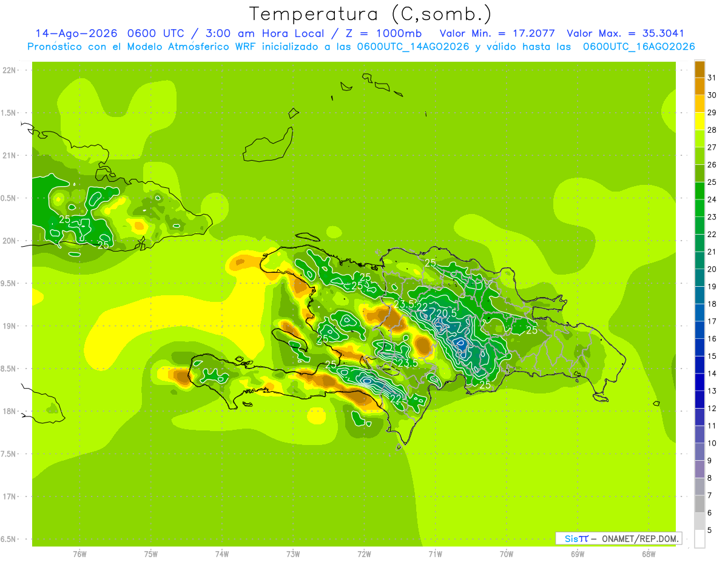The width and height of the screenshot is (728, 562).
Task: Click the "71W" longitude axis label
Action: (435, 554)
